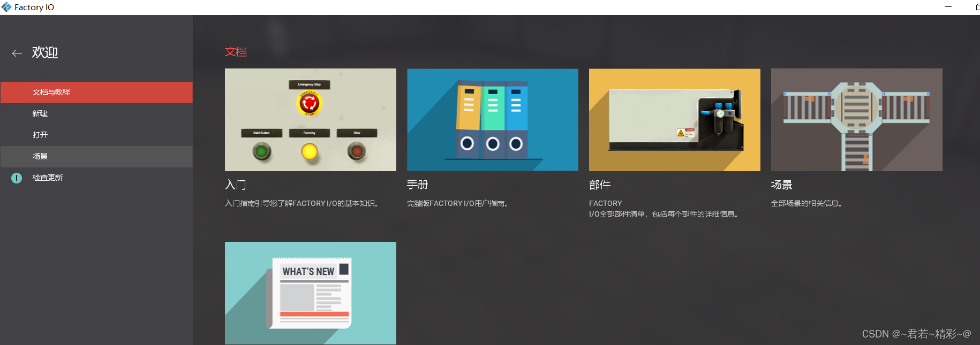The image size is (980, 345).
Task: Open the 场景 conveyor turntable thumbnail
Action: (857, 120)
